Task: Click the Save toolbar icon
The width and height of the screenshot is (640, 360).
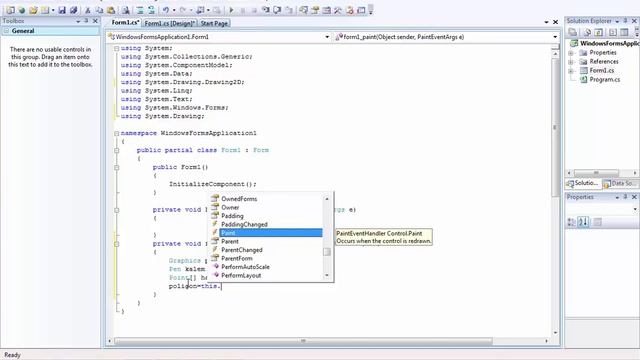Action: click(x=62, y=10)
